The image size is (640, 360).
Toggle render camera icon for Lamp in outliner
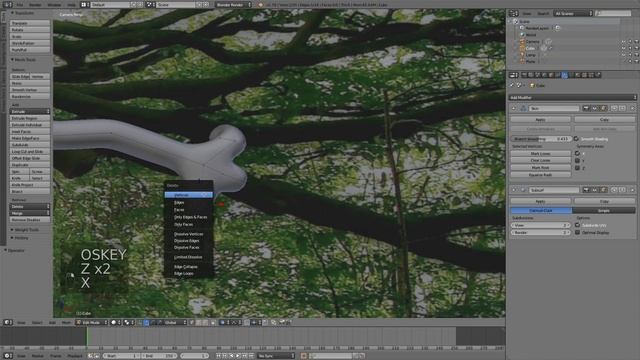coord(636,55)
